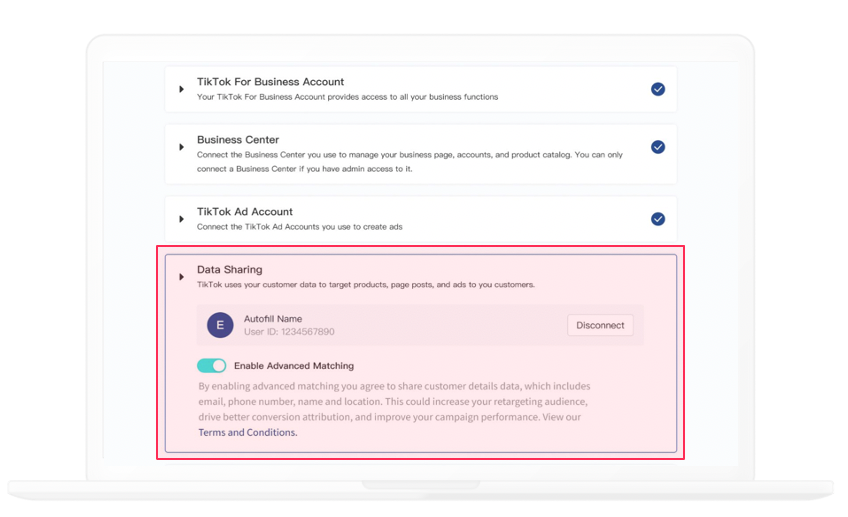Click the 'Connect the TikTok Ad Accounts' description
This screenshot has width=848, height=517.
click(300, 227)
